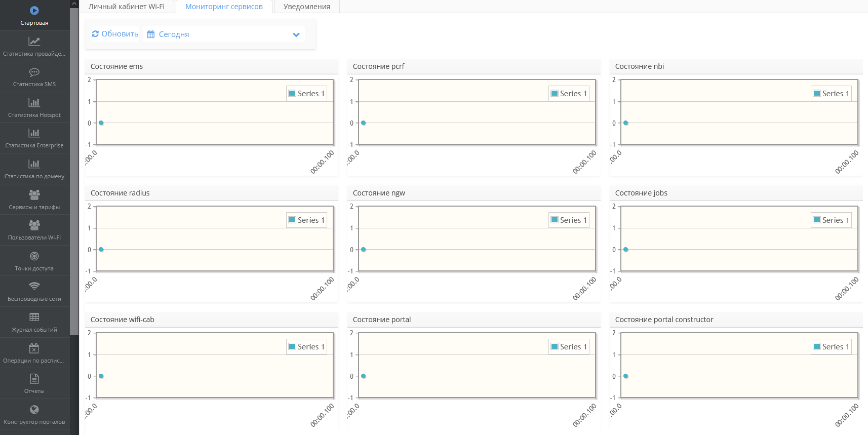
Task: Open Журнал событий table icon
Action: (34, 318)
